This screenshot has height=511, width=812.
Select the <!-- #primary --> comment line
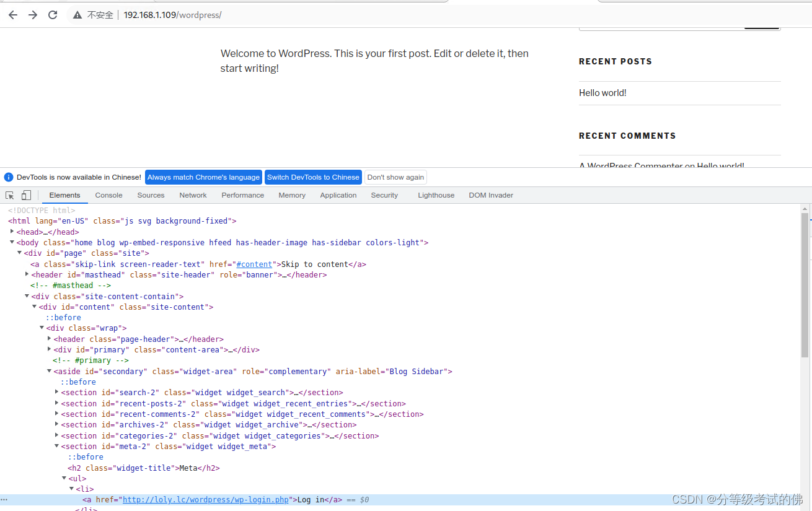pos(90,360)
